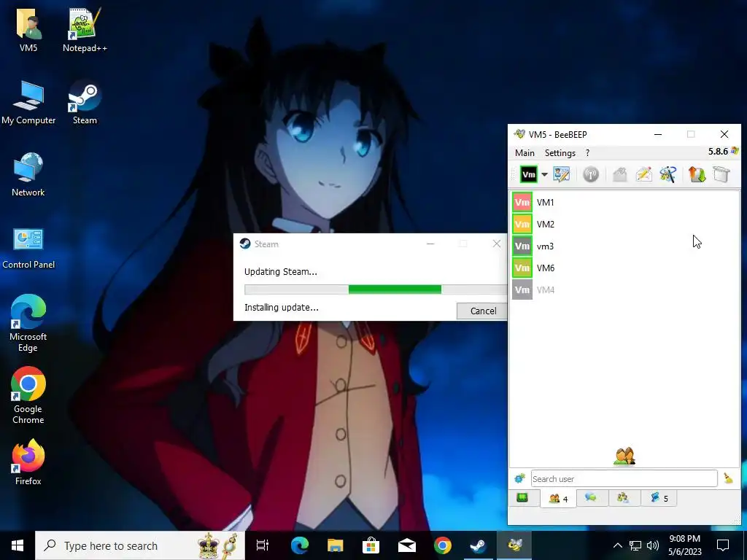The height and width of the screenshot is (560, 747).
Task: Cancel the Steam update
Action: pos(482,311)
